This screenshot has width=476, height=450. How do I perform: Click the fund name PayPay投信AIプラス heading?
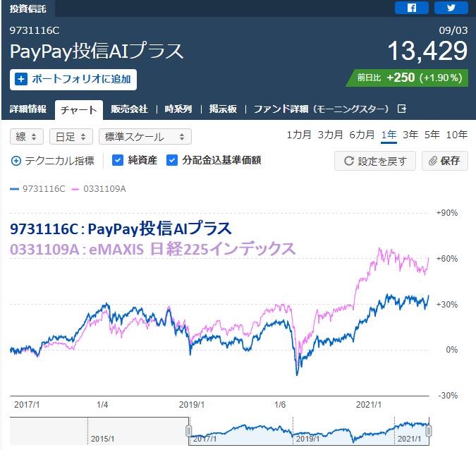point(97,51)
